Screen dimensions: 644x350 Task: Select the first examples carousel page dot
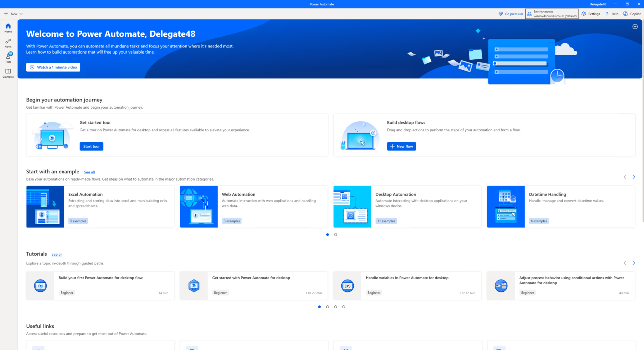tap(327, 235)
